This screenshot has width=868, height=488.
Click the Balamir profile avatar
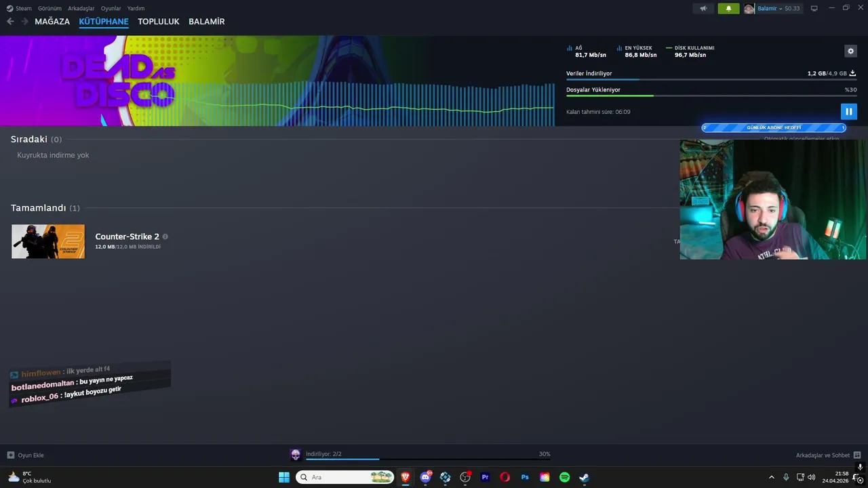(749, 8)
